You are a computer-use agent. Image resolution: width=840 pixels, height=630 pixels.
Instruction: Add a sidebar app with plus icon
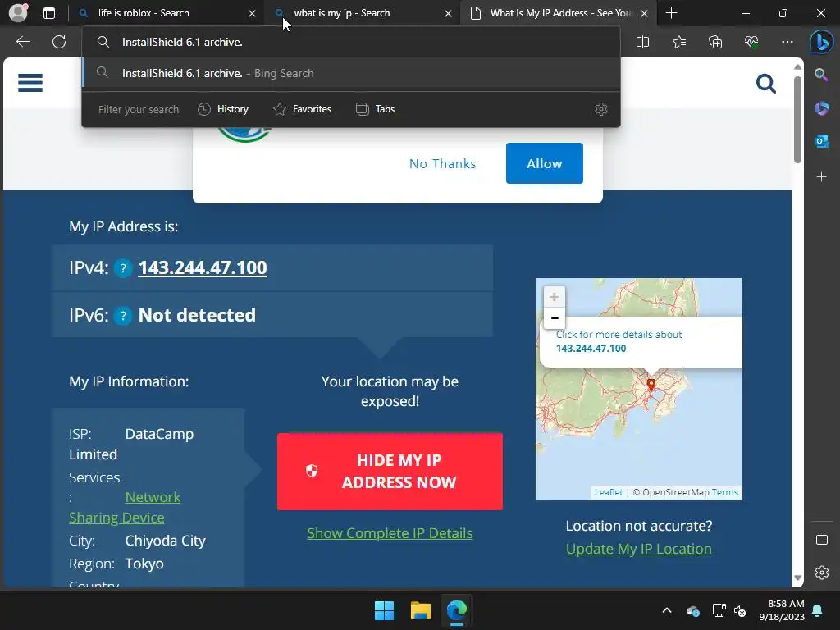[821, 177]
